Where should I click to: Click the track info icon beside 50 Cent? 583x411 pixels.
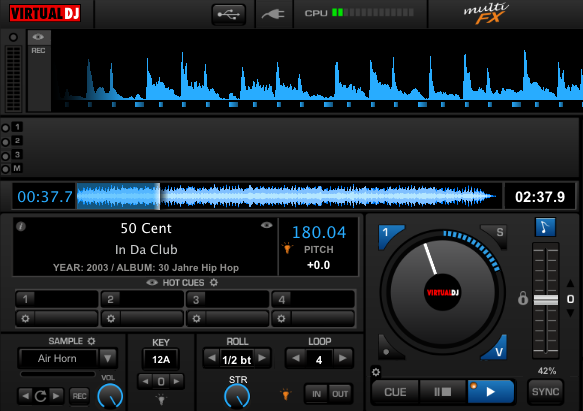pos(21,226)
